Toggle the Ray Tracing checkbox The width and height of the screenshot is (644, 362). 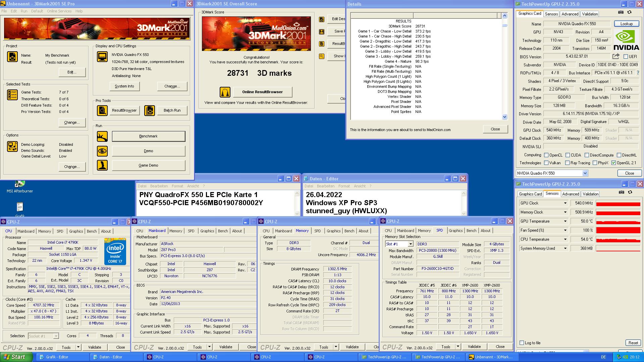click(567, 163)
